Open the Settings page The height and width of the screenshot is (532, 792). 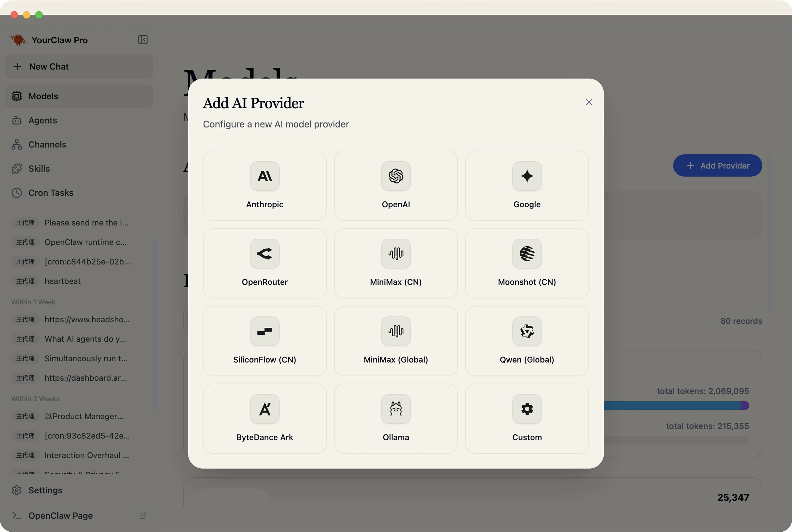pos(45,490)
